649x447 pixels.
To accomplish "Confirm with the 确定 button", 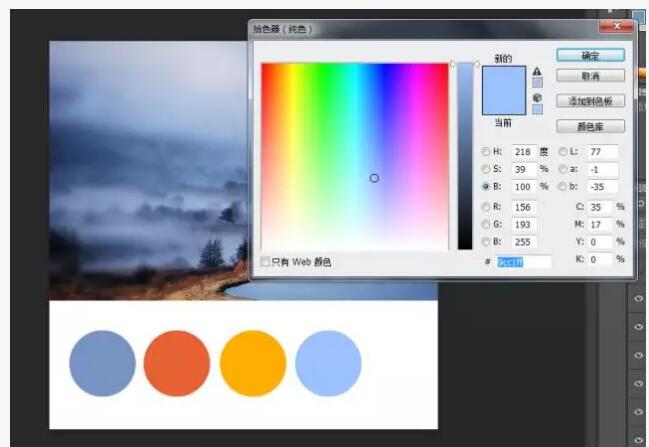I will tap(590, 55).
